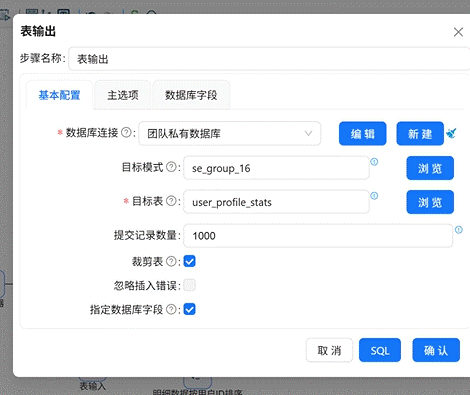The height and width of the screenshot is (395, 470).
Task: Uncheck the 指定数据库字段 checkbox
Action: coord(189,309)
